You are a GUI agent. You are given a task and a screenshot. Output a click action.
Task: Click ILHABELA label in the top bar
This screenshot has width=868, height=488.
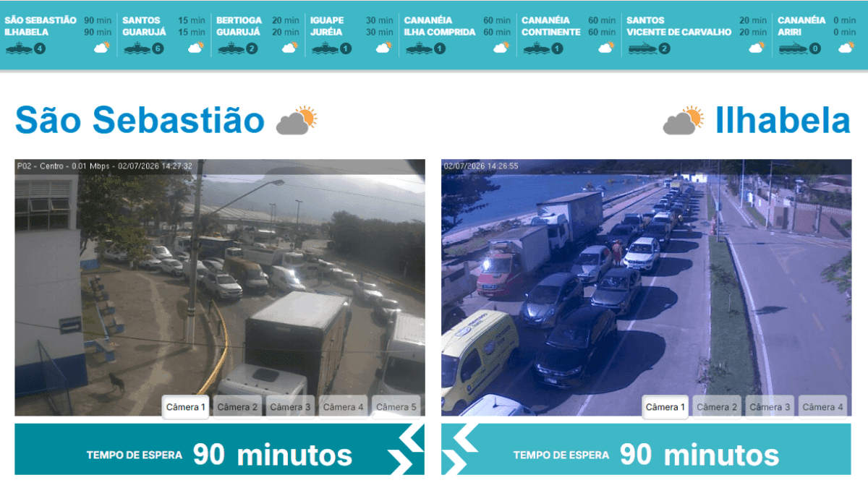(x=27, y=32)
